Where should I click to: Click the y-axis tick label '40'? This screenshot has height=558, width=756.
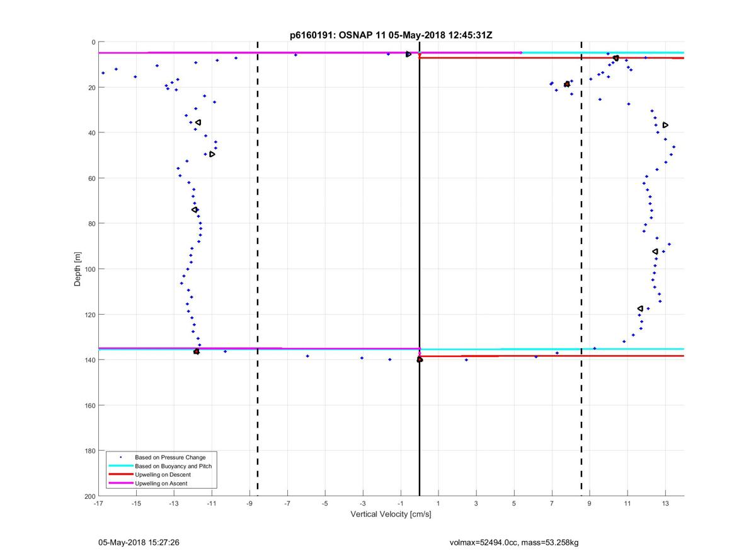coord(91,133)
